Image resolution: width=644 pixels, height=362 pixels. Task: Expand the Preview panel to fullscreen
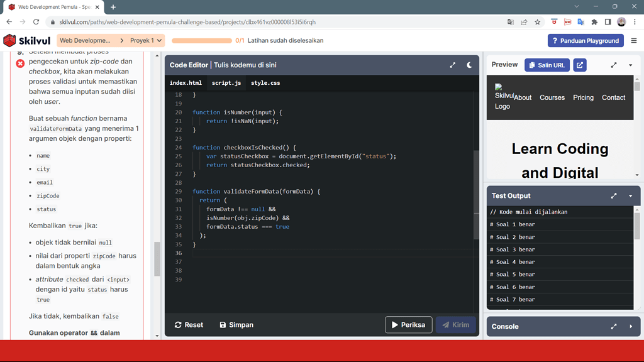614,65
